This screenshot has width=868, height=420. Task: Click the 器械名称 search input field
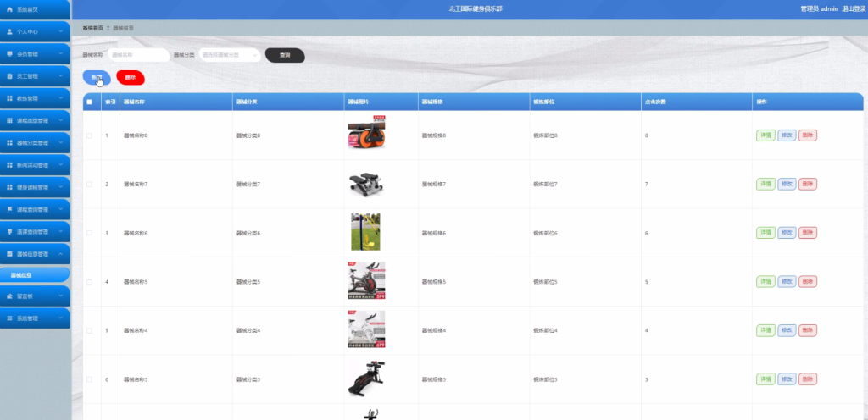click(x=138, y=55)
